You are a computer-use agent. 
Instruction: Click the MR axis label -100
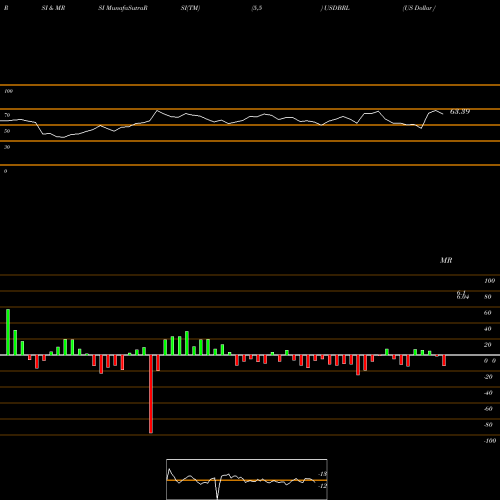coord(490,441)
